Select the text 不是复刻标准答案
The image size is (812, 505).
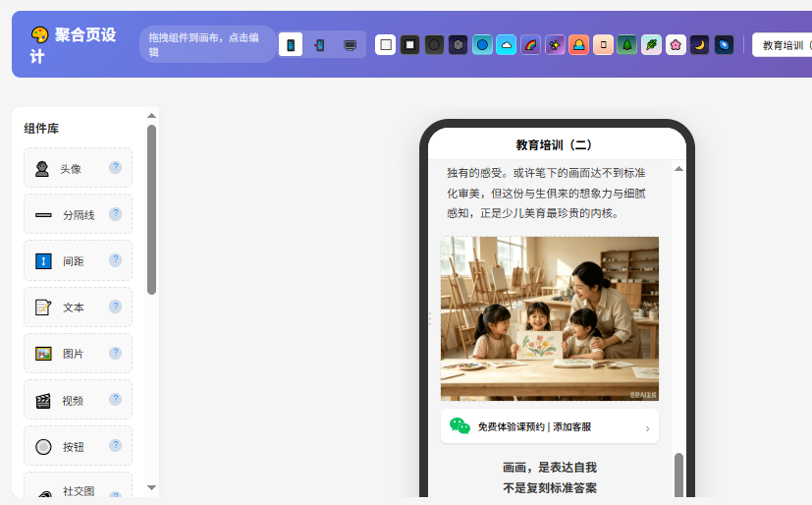[x=550, y=488]
